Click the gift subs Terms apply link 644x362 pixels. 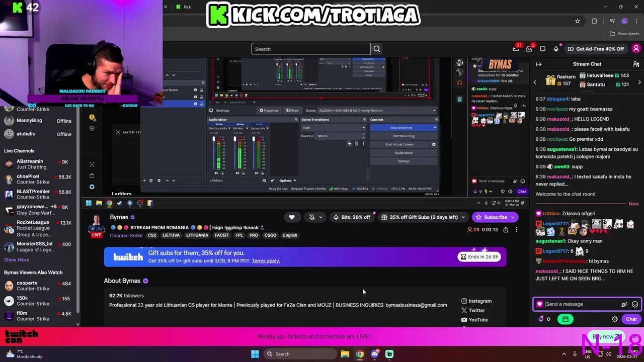tap(266, 261)
